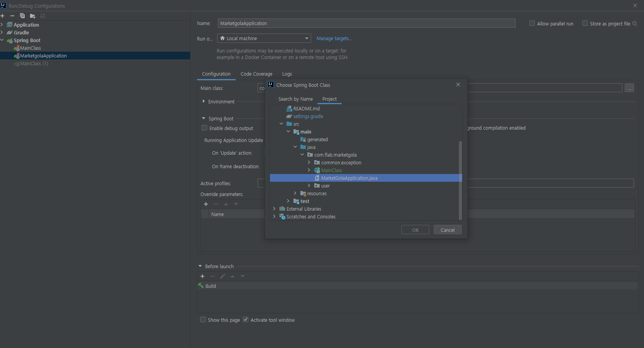Expand the Gradle node in left tree
Image resolution: width=644 pixels, height=348 pixels.
point(2,32)
